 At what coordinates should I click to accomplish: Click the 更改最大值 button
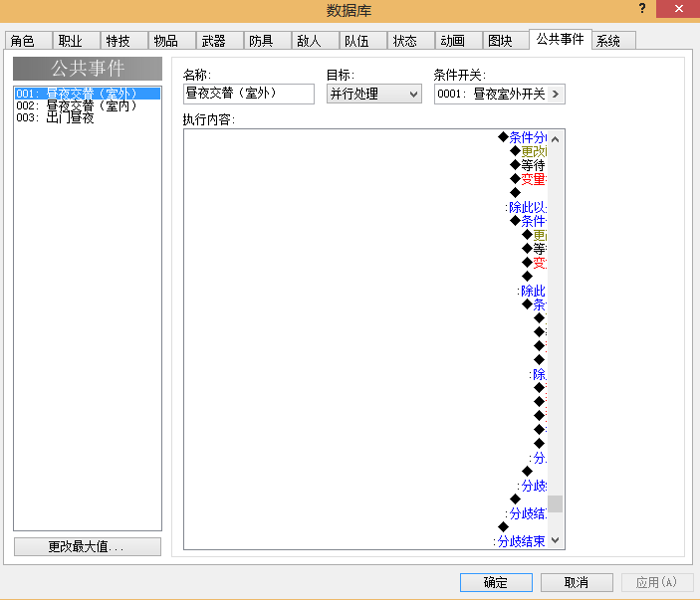point(88,546)
